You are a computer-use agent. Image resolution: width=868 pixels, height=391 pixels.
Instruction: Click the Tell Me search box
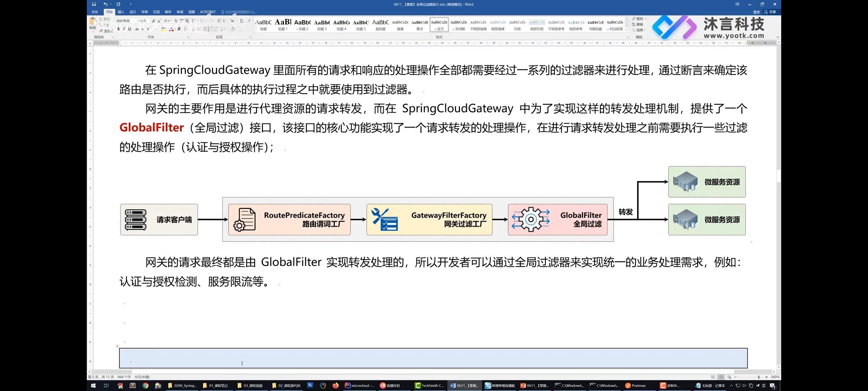[x=239, y=12]
